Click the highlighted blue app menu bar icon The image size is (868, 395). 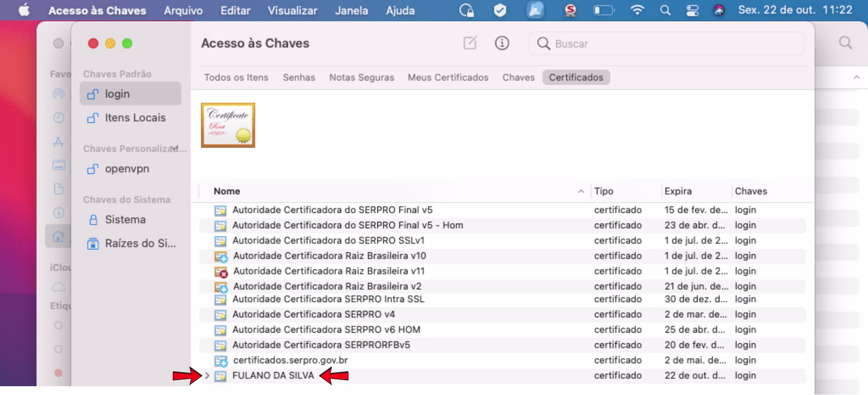pos(535,10)
